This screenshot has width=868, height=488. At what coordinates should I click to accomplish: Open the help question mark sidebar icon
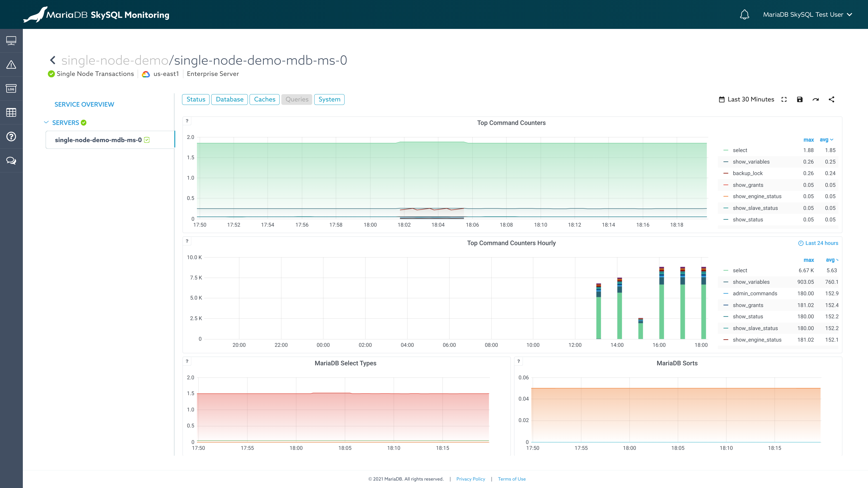(11, 136)
